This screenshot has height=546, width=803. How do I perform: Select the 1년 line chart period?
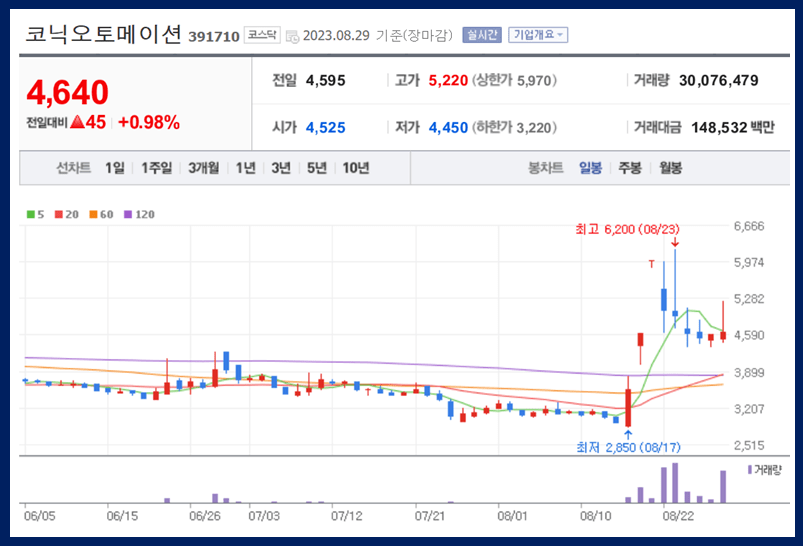pos(245,168)
